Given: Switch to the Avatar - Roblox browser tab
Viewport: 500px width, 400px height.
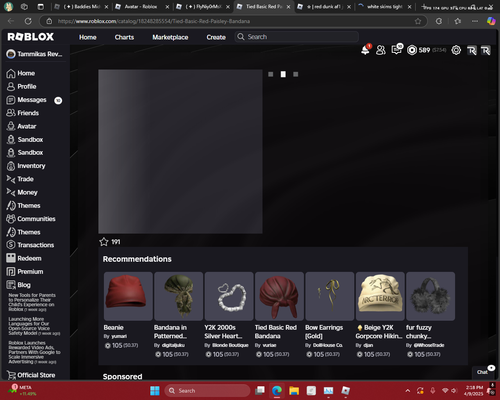Looking at the screenshot, I should click(x=142, y=7).
